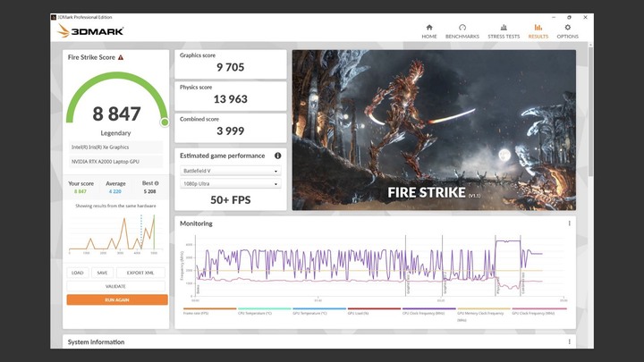The image size is (644, 362).
Task: Click the monitoring frequency graph
Action: pos(374,266)
